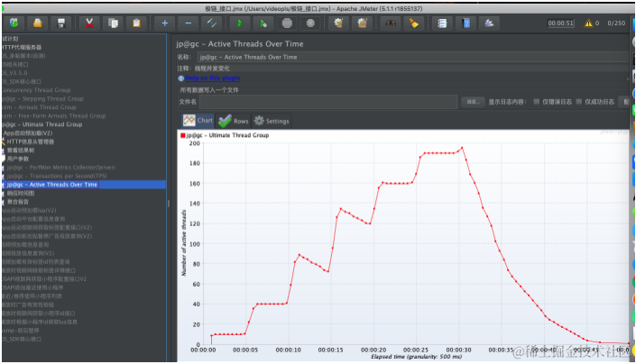Reset search with the brush icon
The image size is (636, 364).
414,23
